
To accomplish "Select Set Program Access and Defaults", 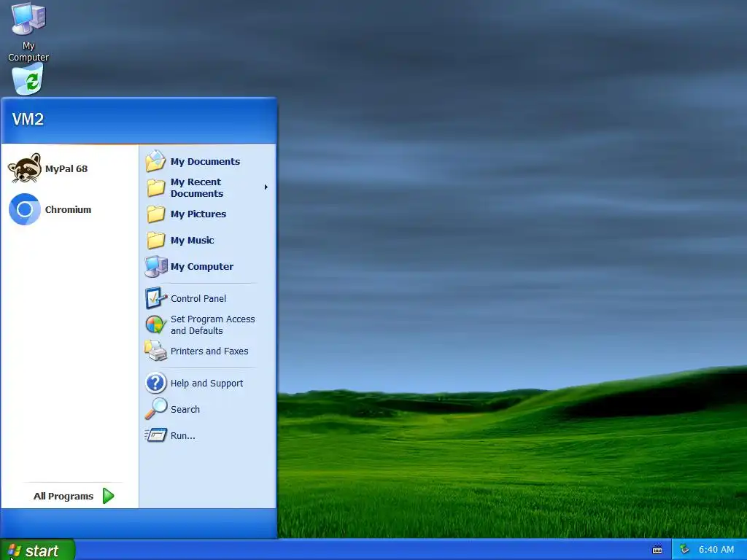I will [x=212, y=324].
